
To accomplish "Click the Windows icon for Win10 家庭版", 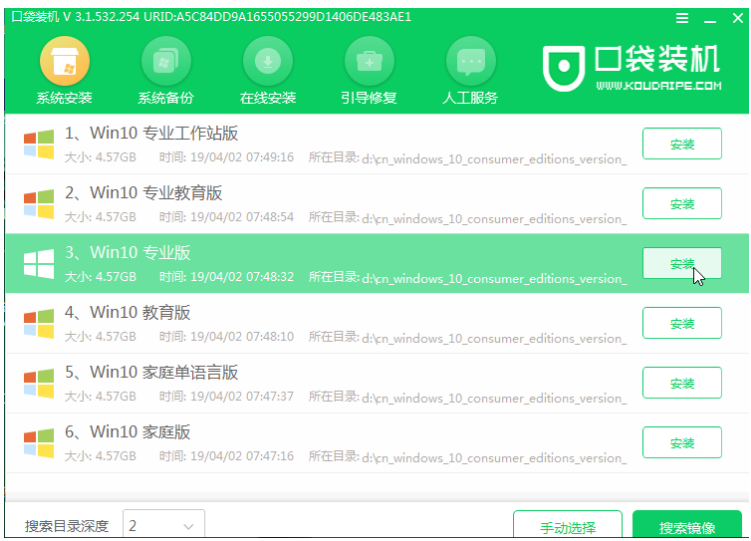I will pyautogui.click(x=39, y=443).
